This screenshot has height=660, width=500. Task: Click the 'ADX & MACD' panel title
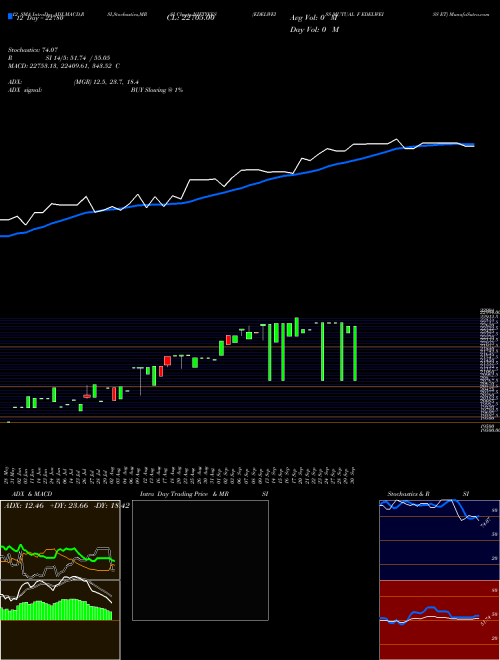click(x=32, y=494)
